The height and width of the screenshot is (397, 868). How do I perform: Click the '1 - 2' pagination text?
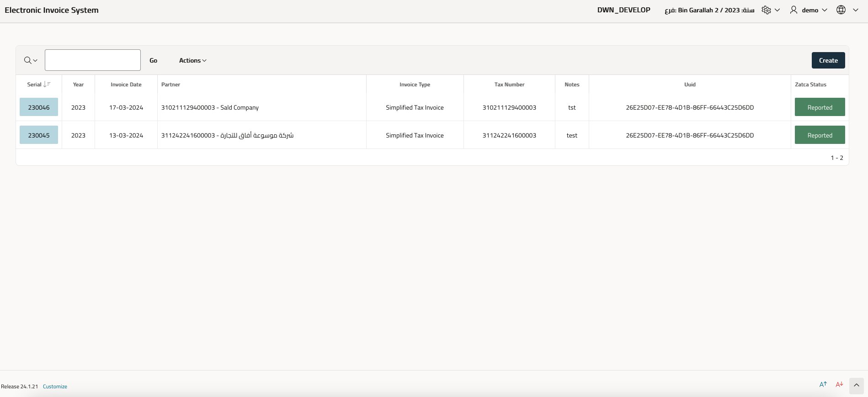[836, 158]
